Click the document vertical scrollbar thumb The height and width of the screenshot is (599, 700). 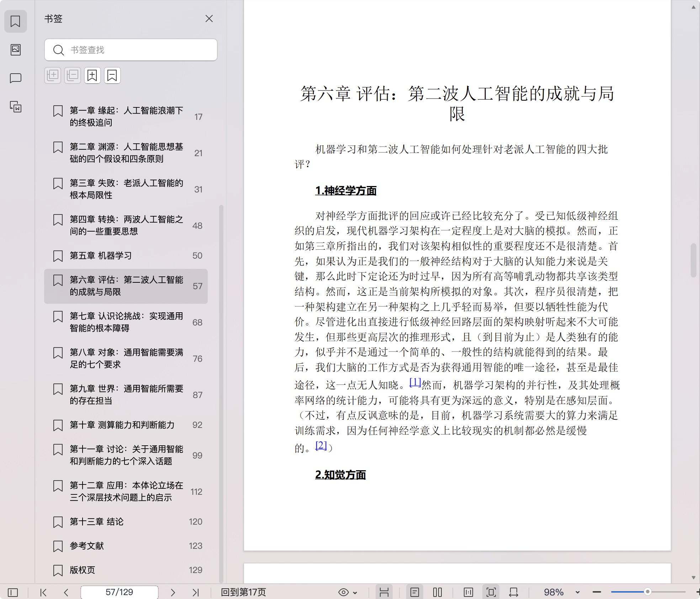(694, 260)
